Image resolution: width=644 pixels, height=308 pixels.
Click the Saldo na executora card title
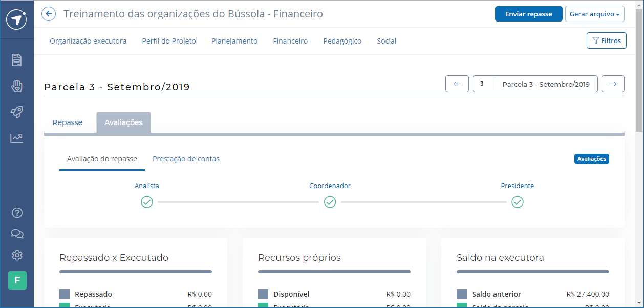(x=500, y=257)
